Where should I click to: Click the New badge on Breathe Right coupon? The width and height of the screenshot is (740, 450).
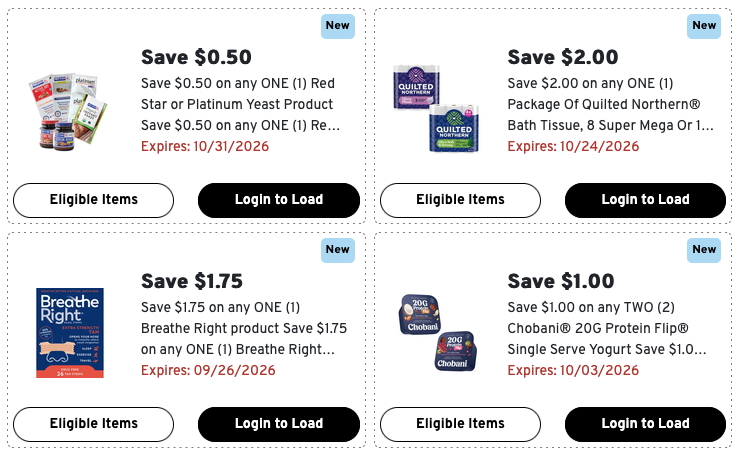click(337, 250)
